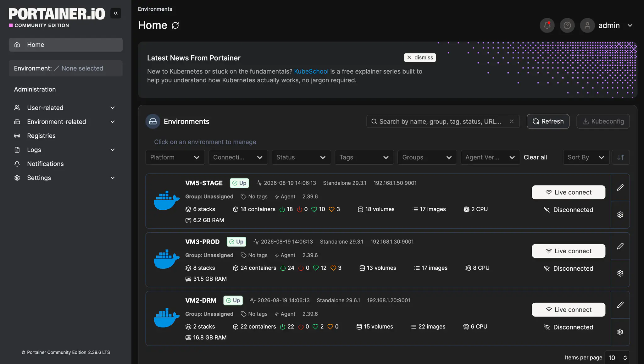Click Live connect for VM5-STAGE
Screen dimensions: 644x364
coord(568,192)
